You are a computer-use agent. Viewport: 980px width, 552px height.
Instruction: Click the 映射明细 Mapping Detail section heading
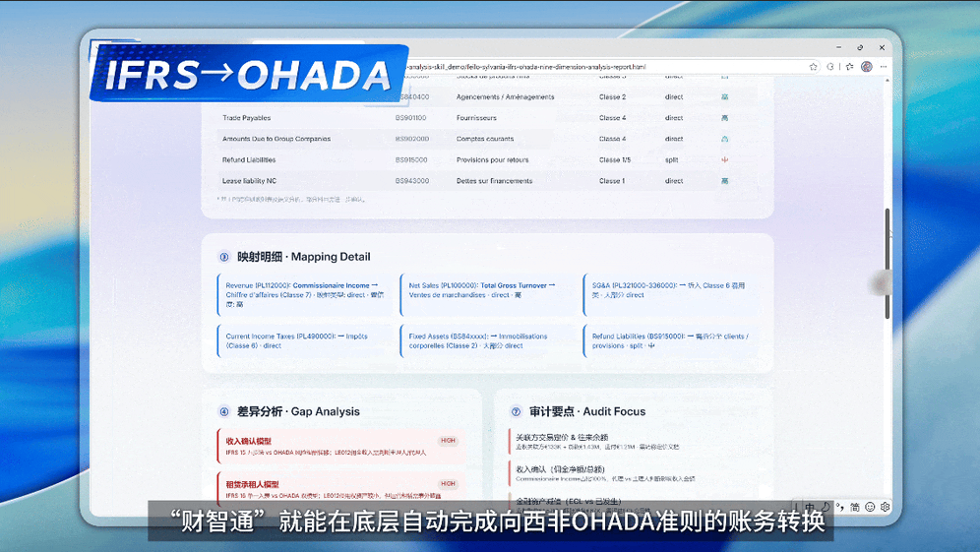303,256
